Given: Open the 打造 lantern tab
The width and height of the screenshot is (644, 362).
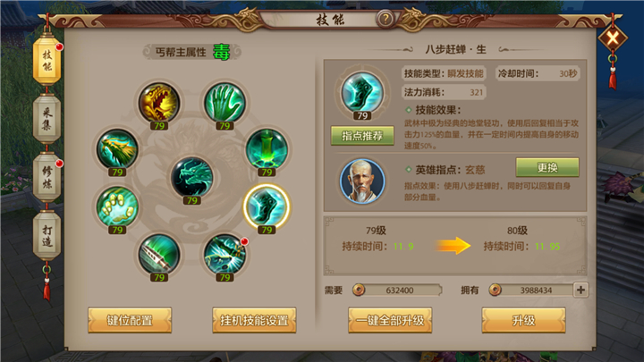Looking at the screenshot, I should pos(47,236).
